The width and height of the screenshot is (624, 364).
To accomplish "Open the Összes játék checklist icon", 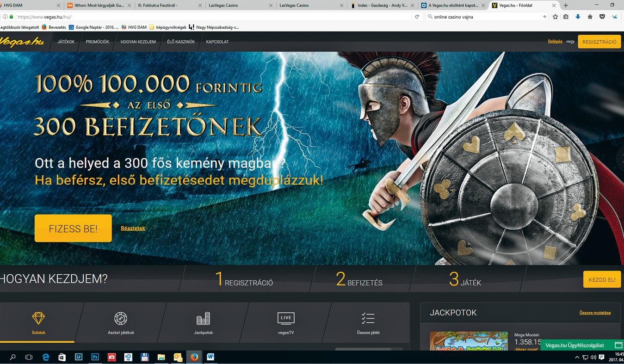I will pyautogui.click(x=368, y=318).
